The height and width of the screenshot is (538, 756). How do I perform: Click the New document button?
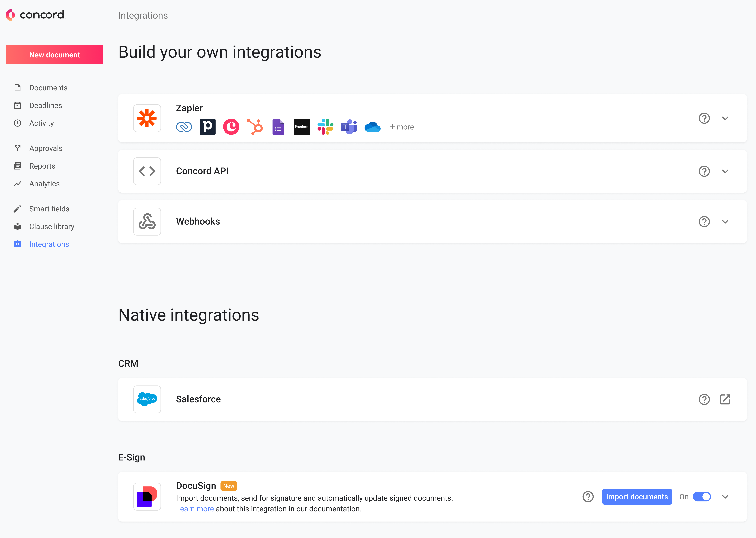tap(54, 54)
